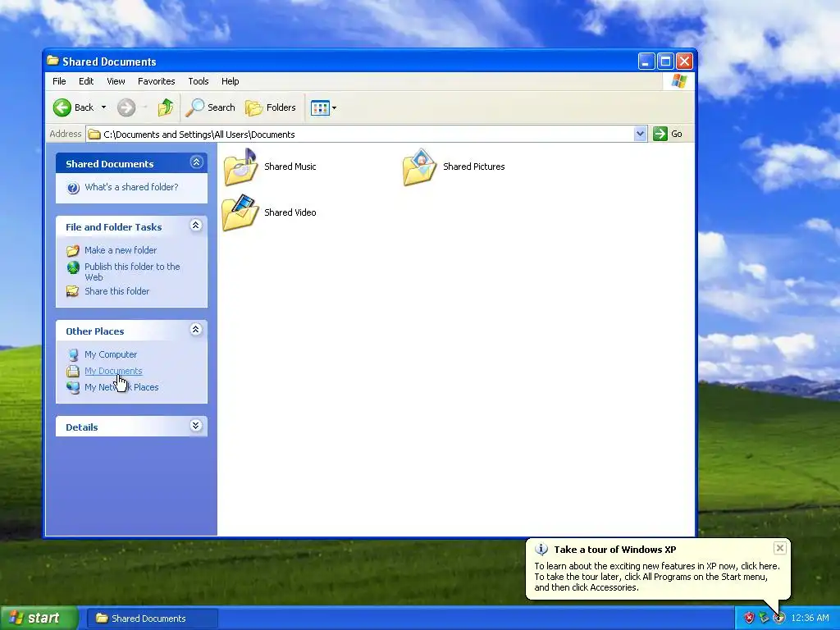The image size is (840, 630).
Task: Open the My Network Places link
Action: 121,387
